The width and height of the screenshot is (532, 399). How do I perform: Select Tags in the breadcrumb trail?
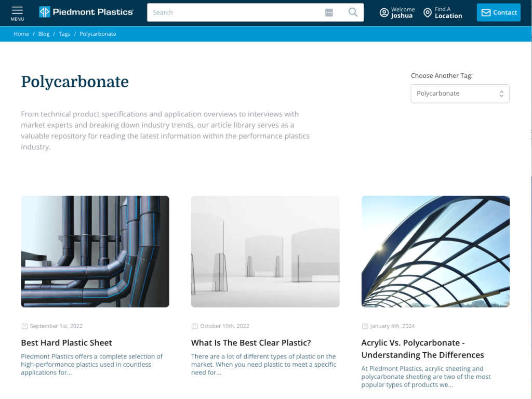point(64,34)
